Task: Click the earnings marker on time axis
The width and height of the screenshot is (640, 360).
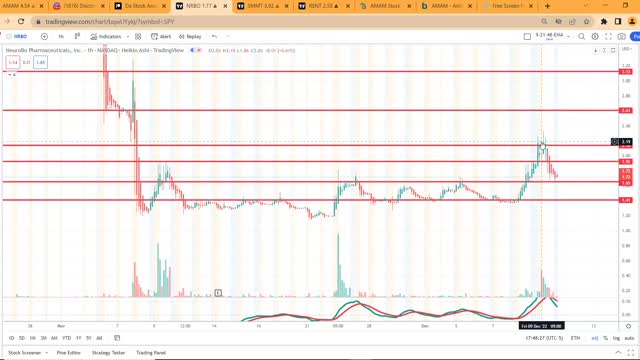Action: coord(218,293)
